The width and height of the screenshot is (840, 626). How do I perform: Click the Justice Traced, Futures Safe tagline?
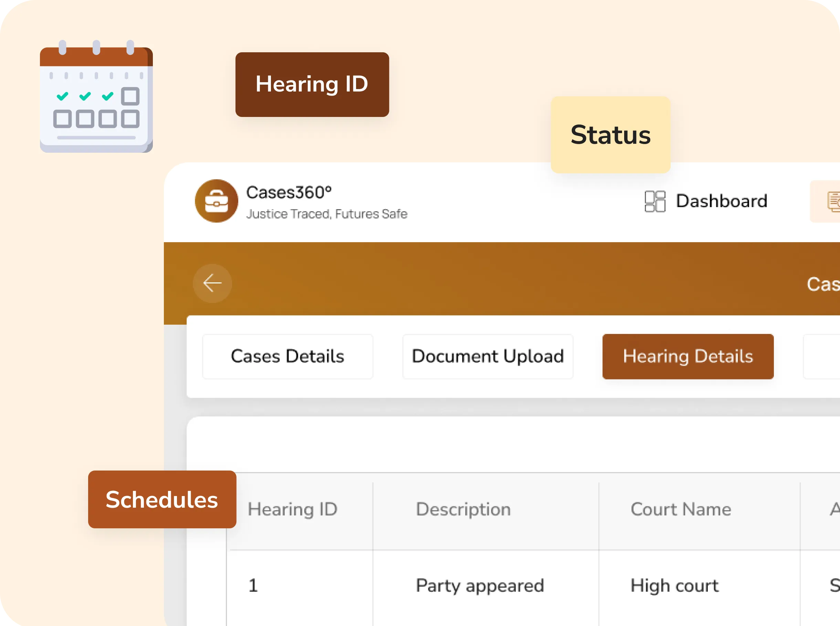(326, 214)
